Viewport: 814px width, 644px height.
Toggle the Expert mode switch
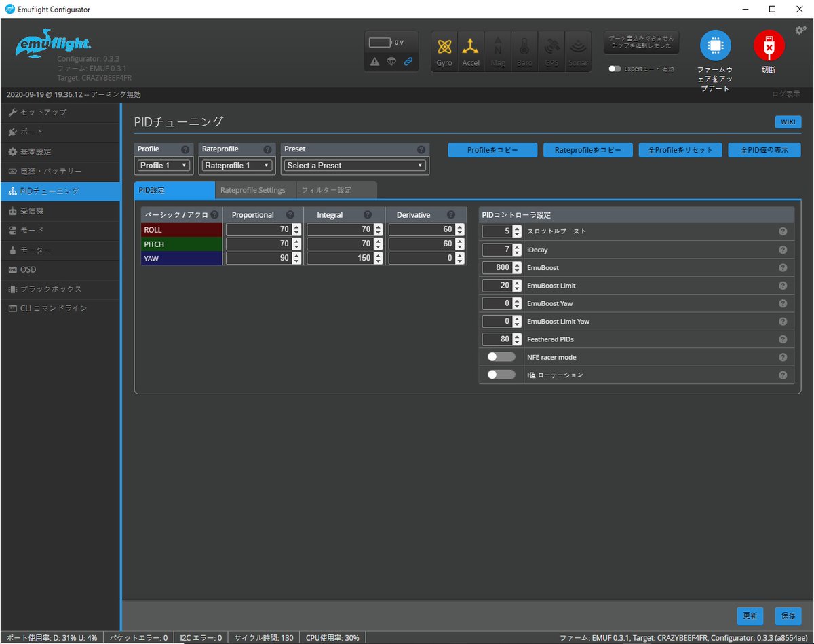[x=615, y=69]
